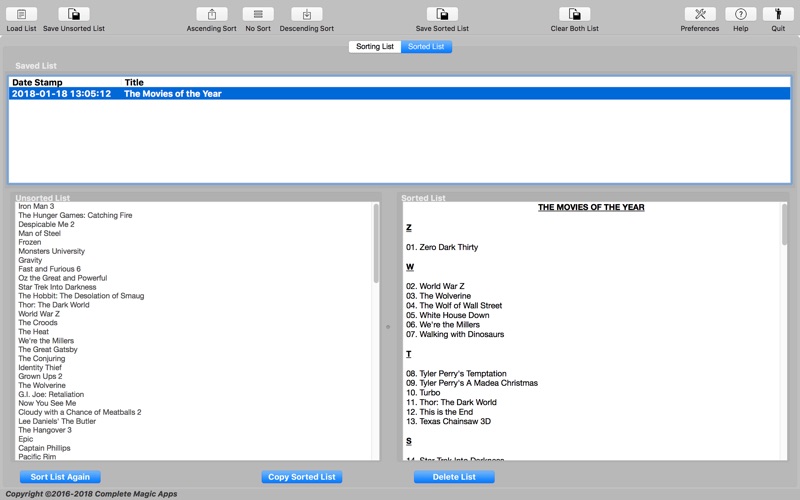This screenshot has height=500, width=800.
Task: Choose the No Sort toolbar icon
Action: tap(258, 14)
